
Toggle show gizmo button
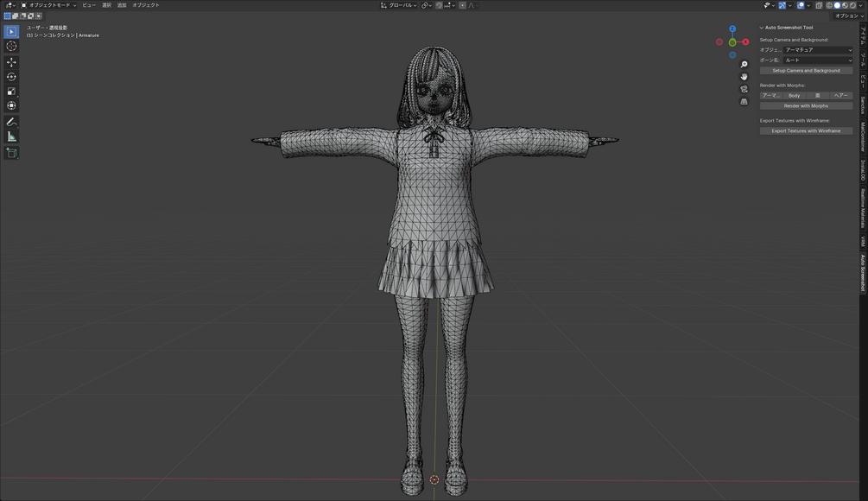point(782,5)
